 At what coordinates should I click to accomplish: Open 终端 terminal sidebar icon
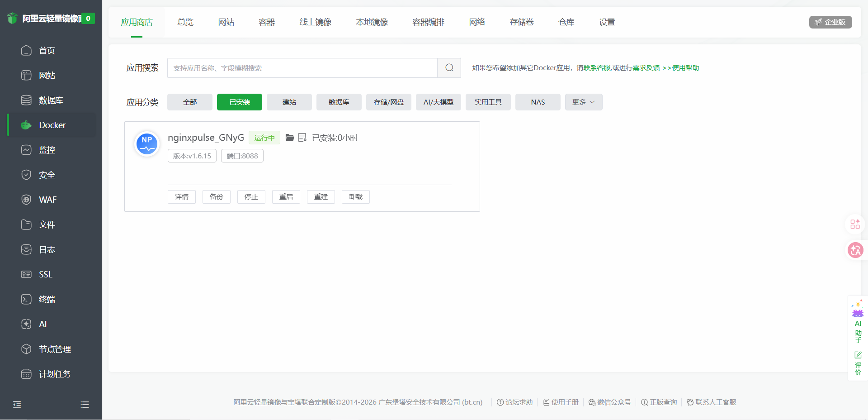tap(26, 299)
